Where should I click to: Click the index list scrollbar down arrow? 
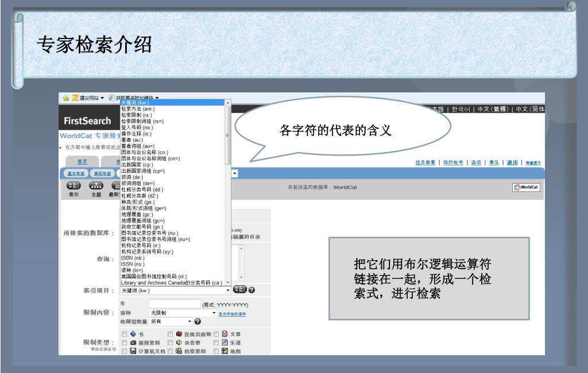pos(227,283)
